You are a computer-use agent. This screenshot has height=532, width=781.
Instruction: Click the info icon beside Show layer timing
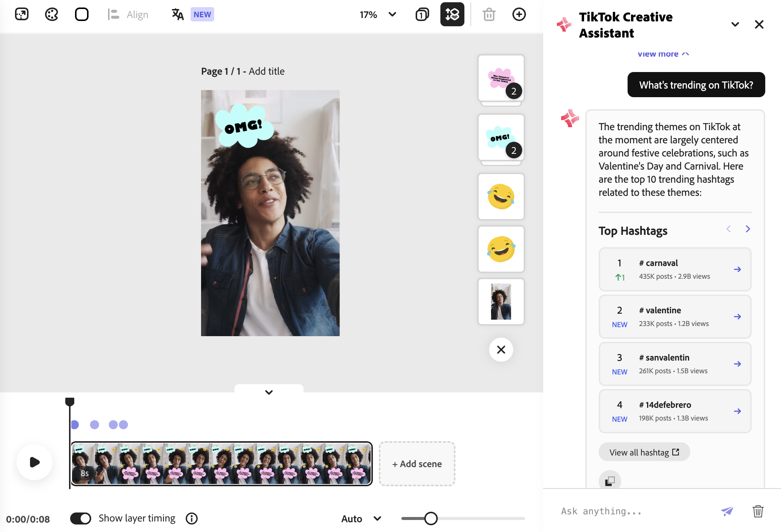pos(192,518)
